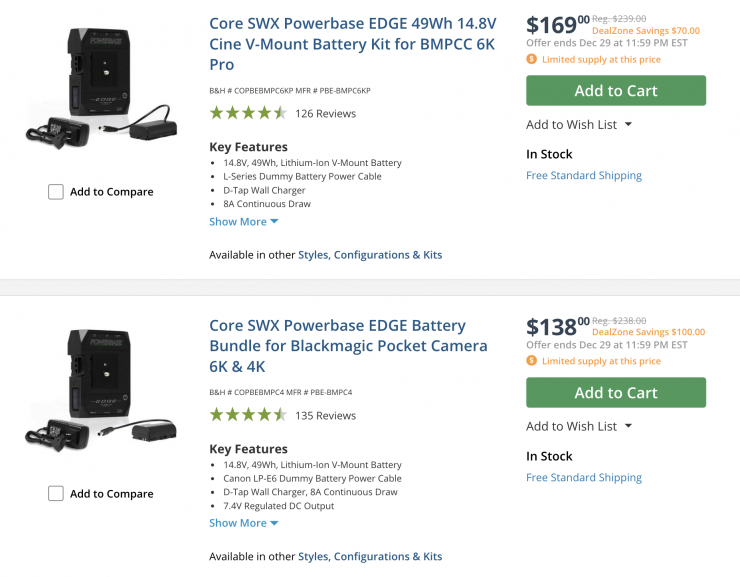The image size is (740, 577).
Task: Click the star rating of the BMPCC 6K Pro kit
Action: tap(248, 113)
